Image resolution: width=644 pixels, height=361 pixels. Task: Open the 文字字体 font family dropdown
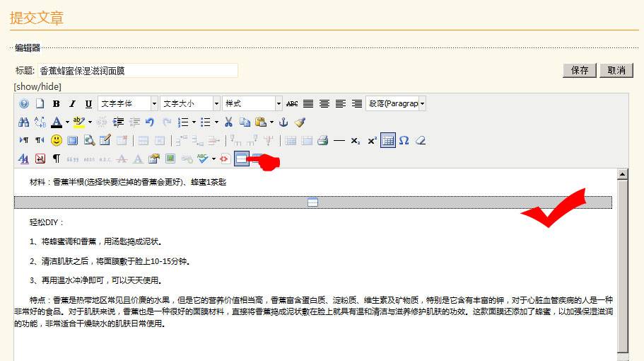pos(128,103)
